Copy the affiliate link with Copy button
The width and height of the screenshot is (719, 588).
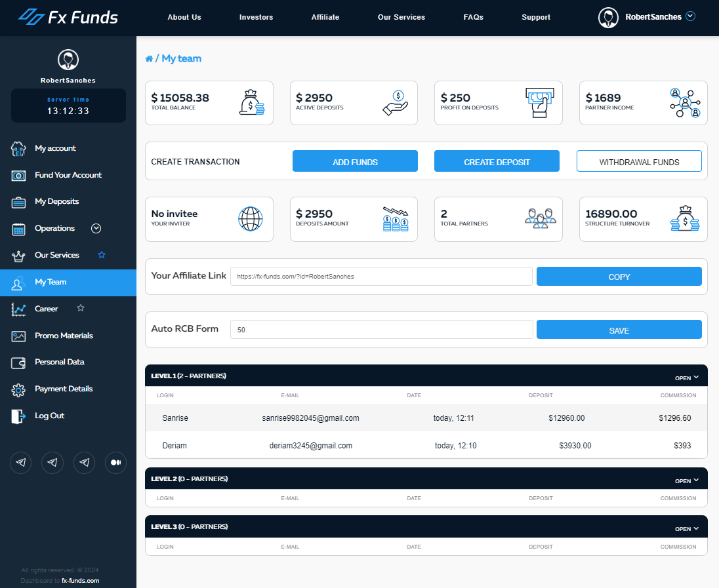click(x=619, y=277)
